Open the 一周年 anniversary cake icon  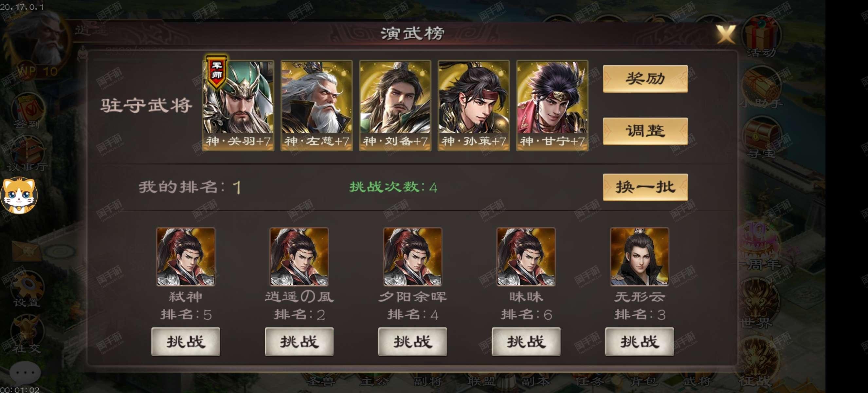[x=760, y=247]
